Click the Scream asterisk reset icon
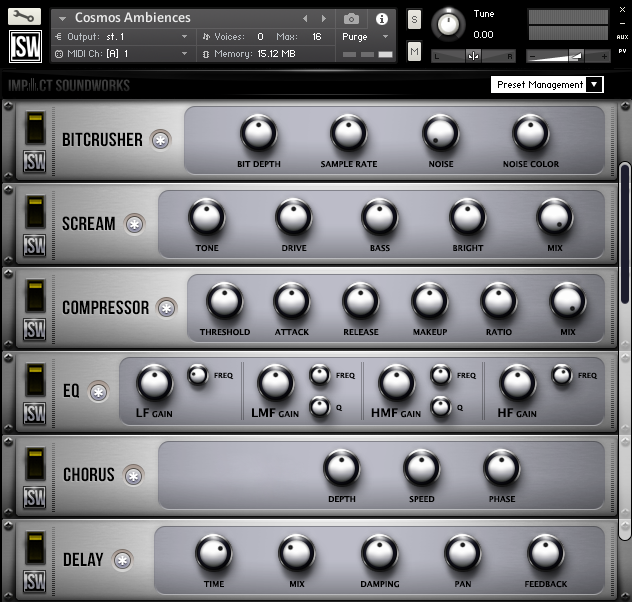Screen dimensions: 632x602 (134, 224)
